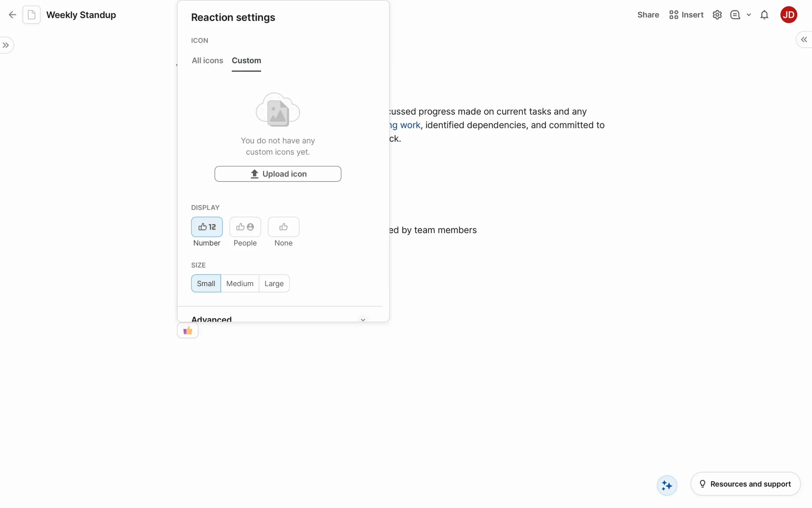Open the notifications bell
812x508 pixels.
click(x=764, y=15)
